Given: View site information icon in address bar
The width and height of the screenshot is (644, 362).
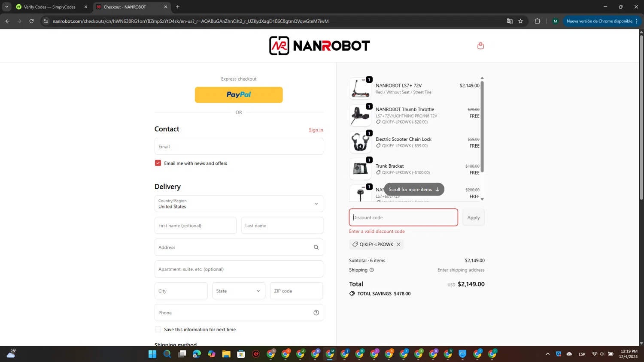Looking at the screenshot, I should point(46,21).
